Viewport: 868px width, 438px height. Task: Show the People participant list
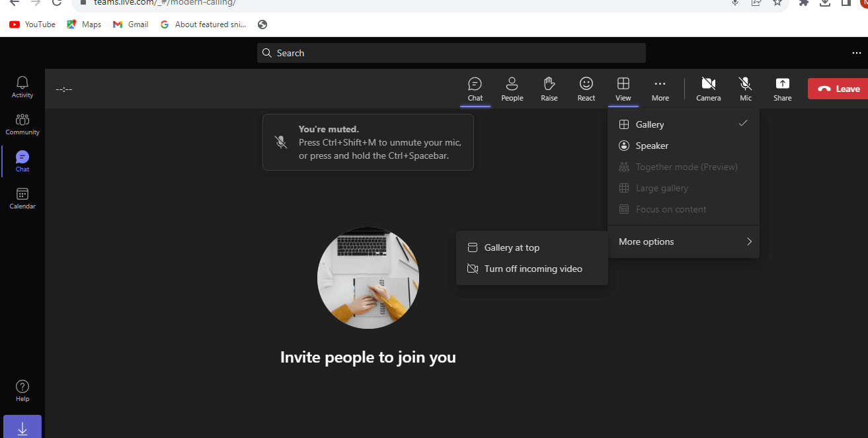coord(512,89)
